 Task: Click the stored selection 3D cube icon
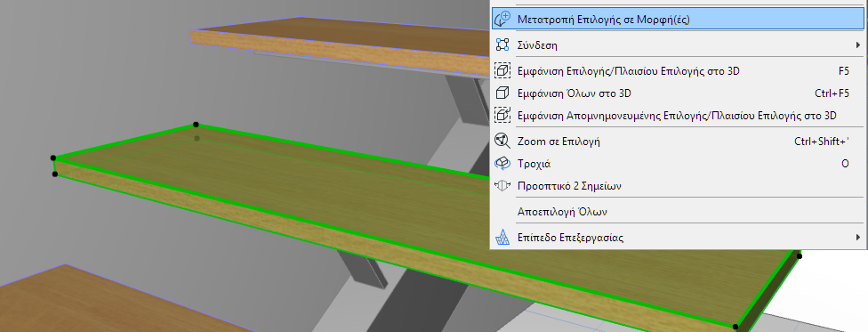(502, 116)
